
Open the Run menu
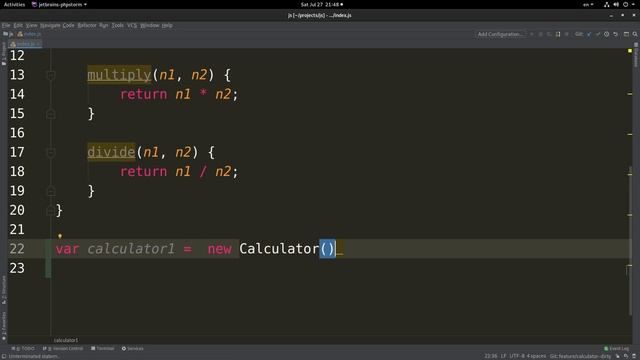[x=104, y=25]
